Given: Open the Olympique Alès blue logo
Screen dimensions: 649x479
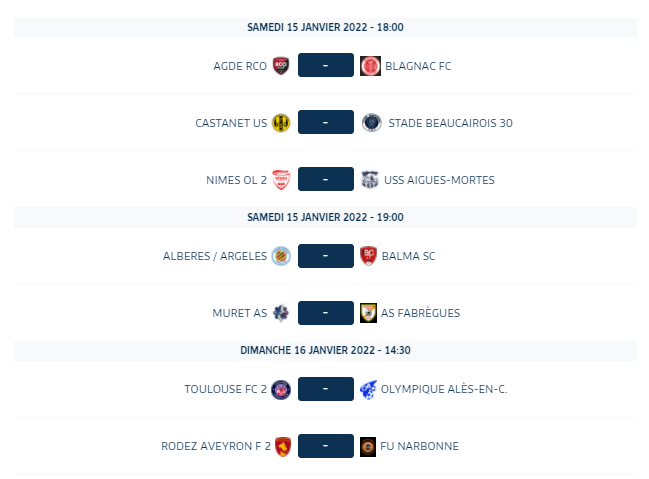Looking at the screenshot, I should pyautogui.click(x=368, y=389).
